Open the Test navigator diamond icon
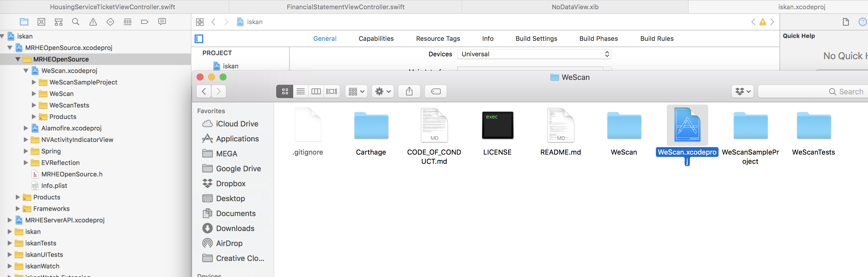 point(110,22)
